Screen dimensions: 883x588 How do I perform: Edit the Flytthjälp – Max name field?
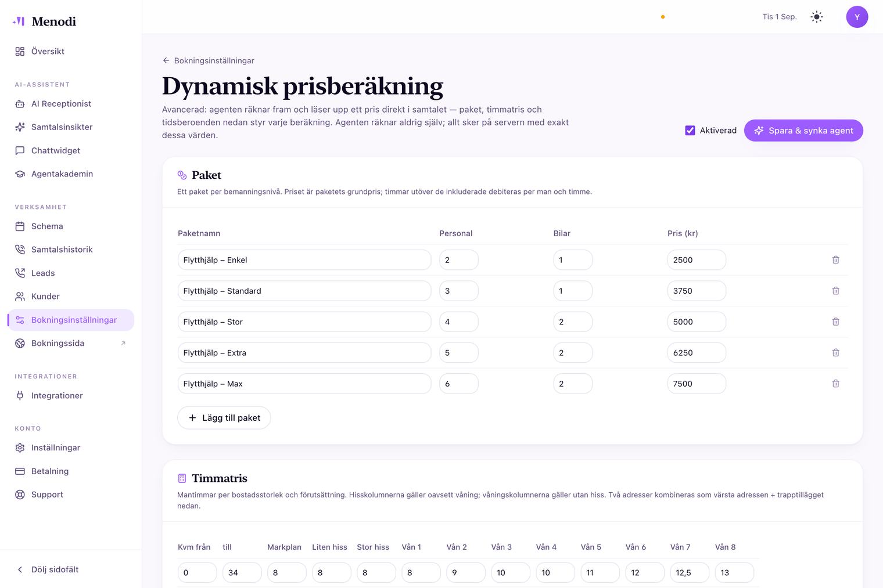click(x=304, y=384)
